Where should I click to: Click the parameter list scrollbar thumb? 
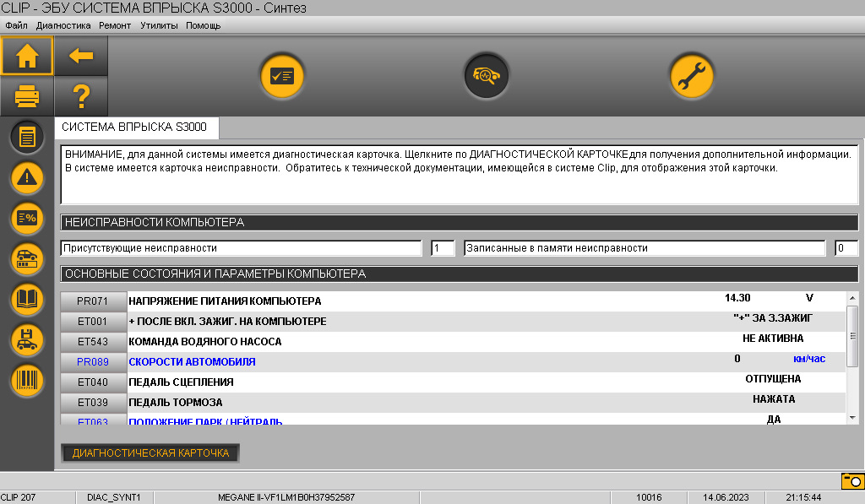coord(852,336)
